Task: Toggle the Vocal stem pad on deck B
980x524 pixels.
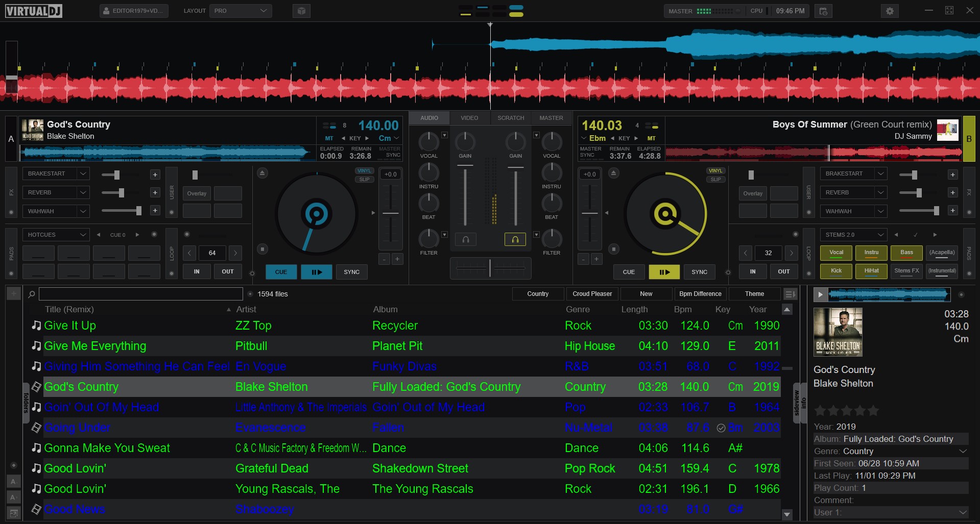Action: pyautogui.click(x=836, y=253)
